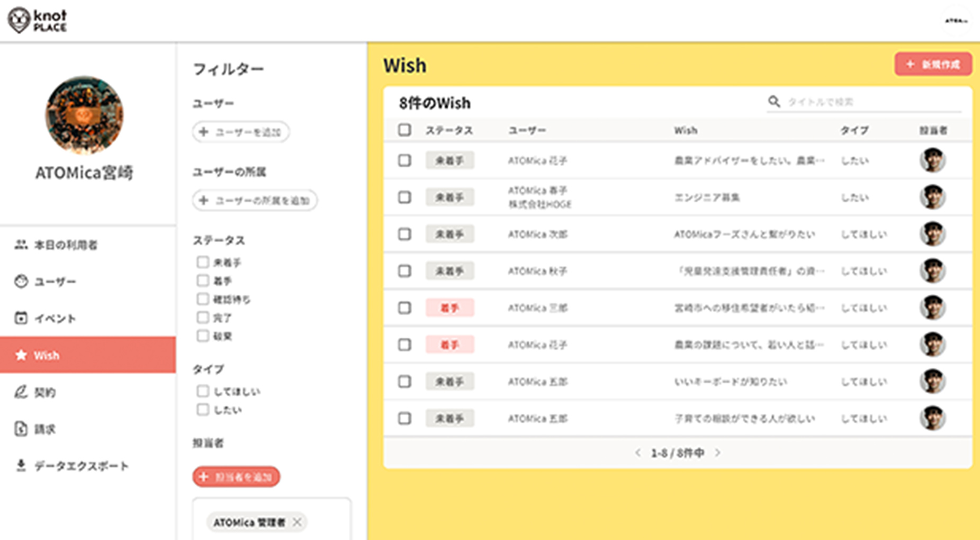Click the 着手 badge in the ATOMica 三郎 row

[449, 308]
